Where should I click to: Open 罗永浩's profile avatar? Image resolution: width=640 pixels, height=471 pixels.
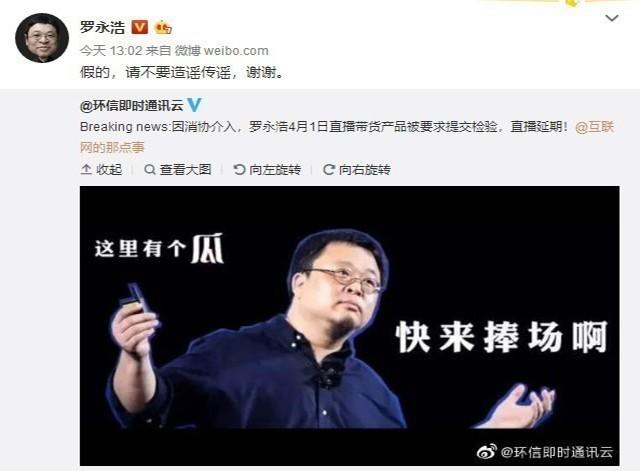42,38
